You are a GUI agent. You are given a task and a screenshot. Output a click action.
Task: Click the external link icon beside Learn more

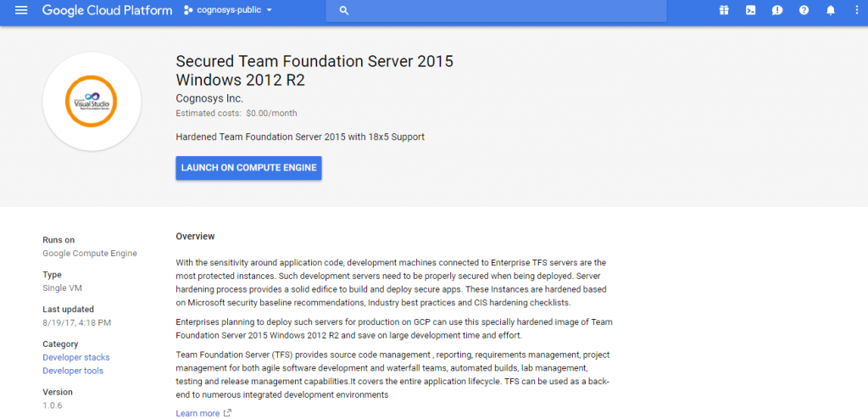[227, 413]
